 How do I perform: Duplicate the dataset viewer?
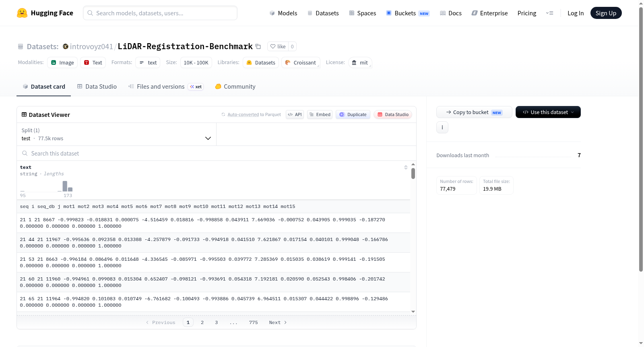coord(353,114)
